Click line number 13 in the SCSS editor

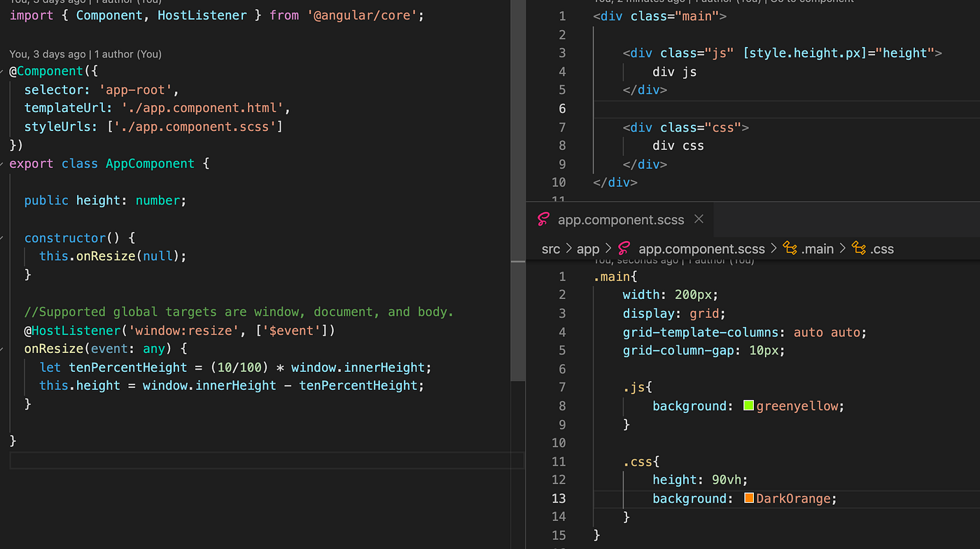[x=559, y=498]
